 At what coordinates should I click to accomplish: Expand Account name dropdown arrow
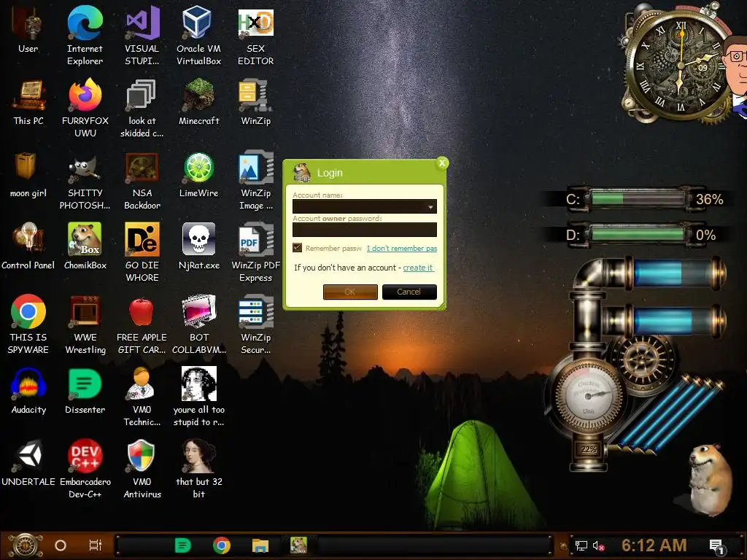[430, 206]
